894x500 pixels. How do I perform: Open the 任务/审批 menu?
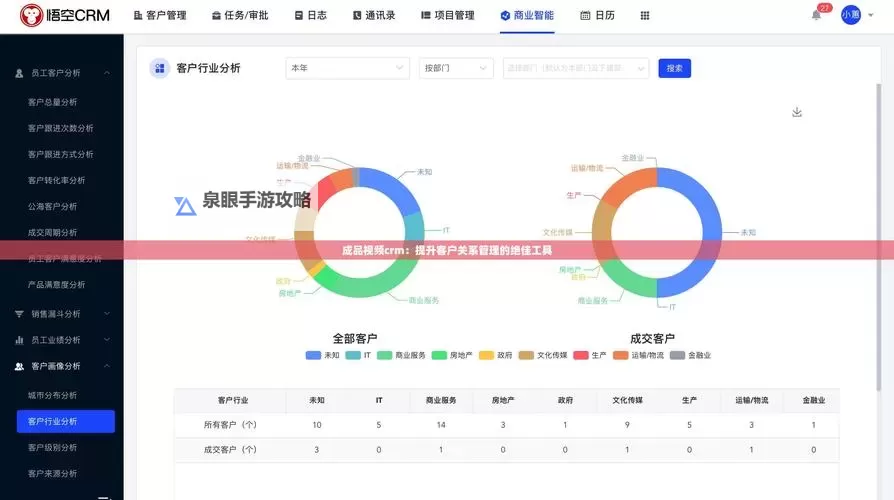(x=240, y=15)
